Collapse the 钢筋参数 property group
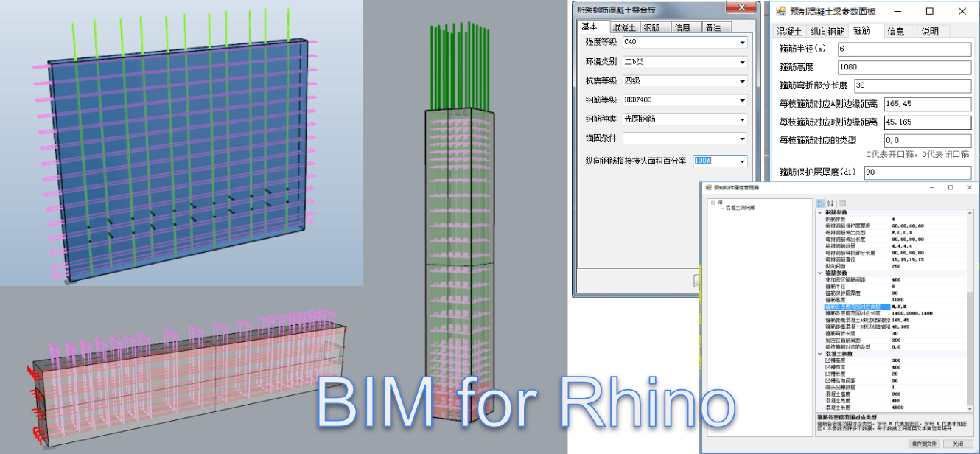980x454 pixels. pos(819,213)
